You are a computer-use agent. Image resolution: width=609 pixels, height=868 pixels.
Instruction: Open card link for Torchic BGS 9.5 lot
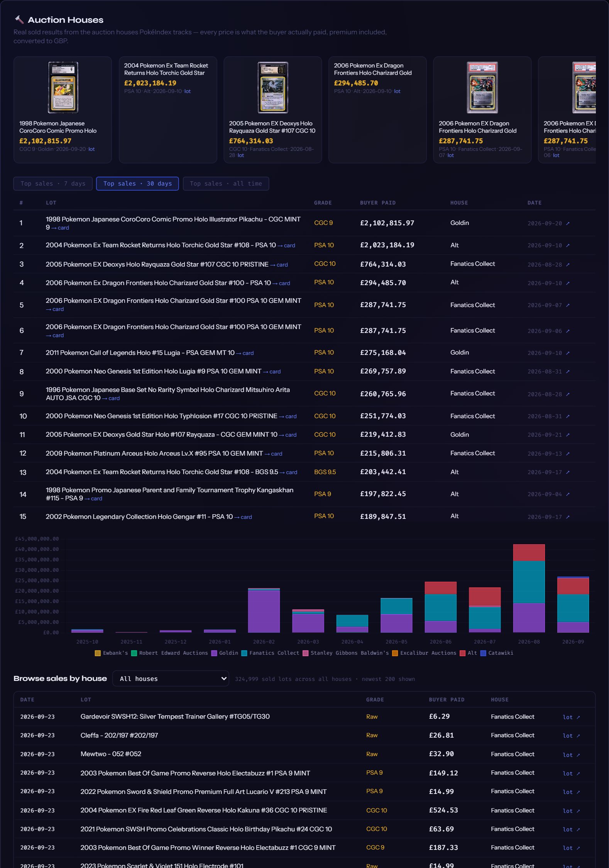tap(288, 472)
